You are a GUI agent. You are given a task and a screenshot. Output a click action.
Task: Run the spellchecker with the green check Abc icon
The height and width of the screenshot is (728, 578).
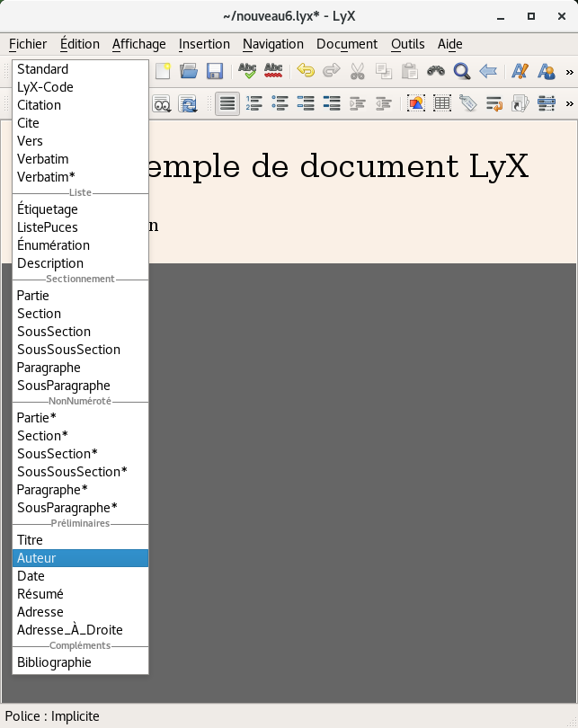[x=247, y=71]
